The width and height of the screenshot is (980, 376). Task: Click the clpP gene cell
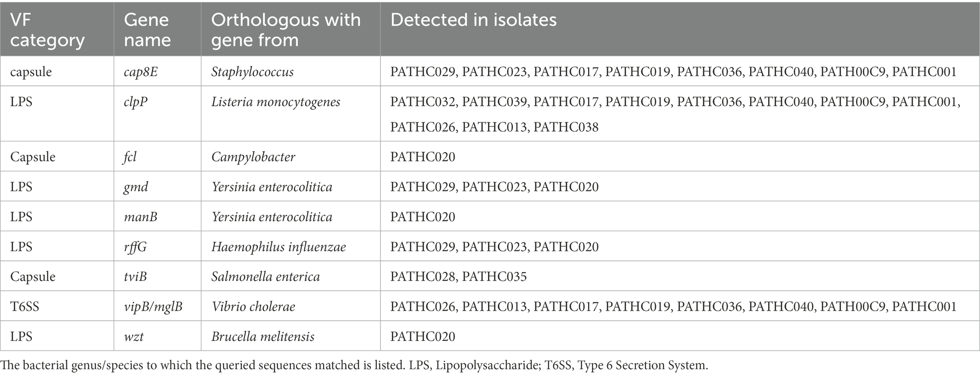136,102
